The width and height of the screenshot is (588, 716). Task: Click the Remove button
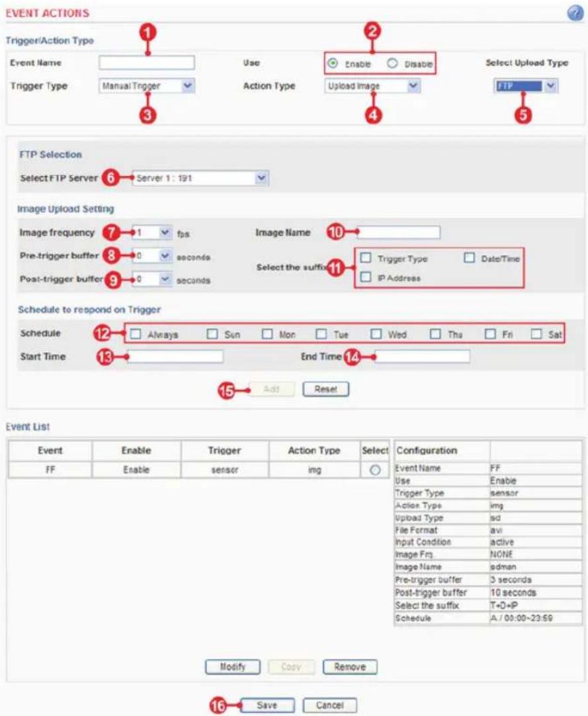[350, 667]
